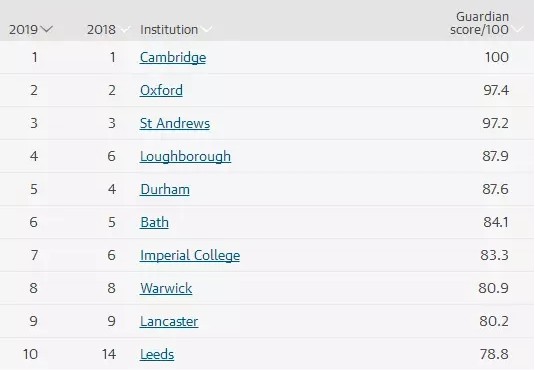535x370 pixels.
Task: Click the 2018 header label
Action: click(x=101, y=30)
